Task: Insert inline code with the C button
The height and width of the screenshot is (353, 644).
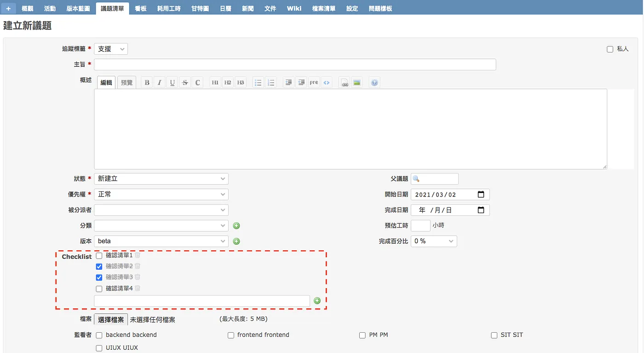Action: 198,83
